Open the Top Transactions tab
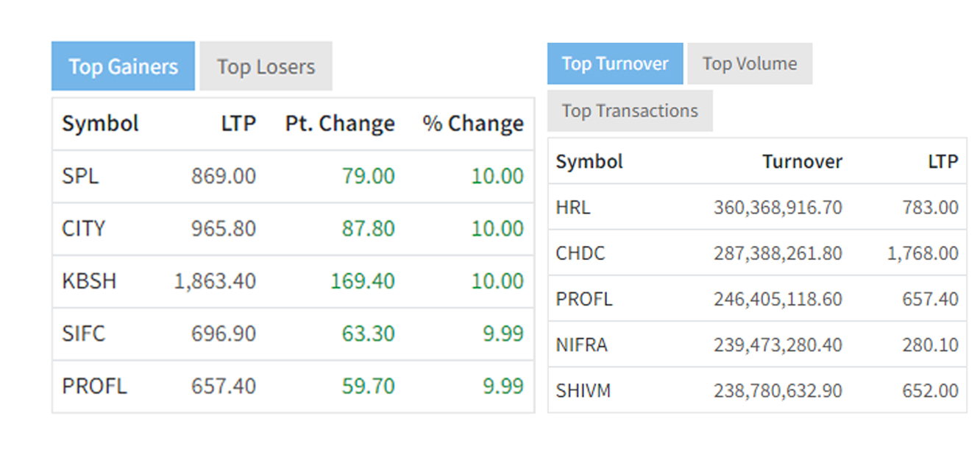Image resolution: width=980 pixels, height=469 pixels. point(630,111)
